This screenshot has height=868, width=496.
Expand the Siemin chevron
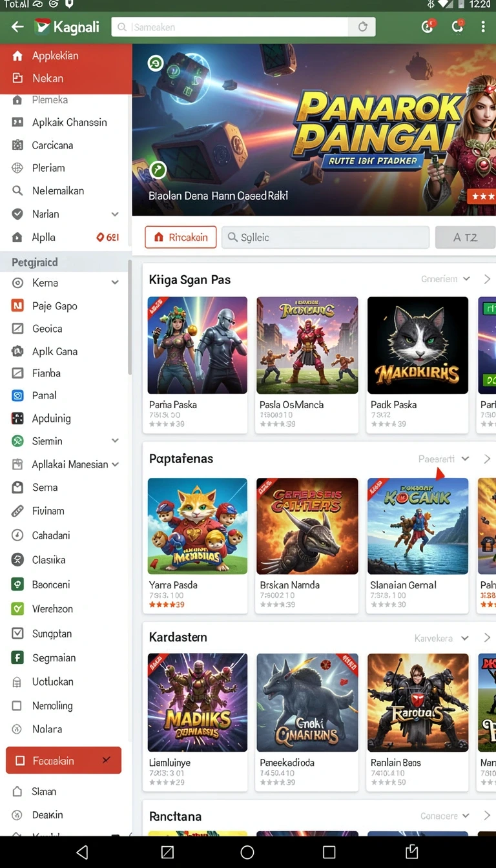[115, 440]
